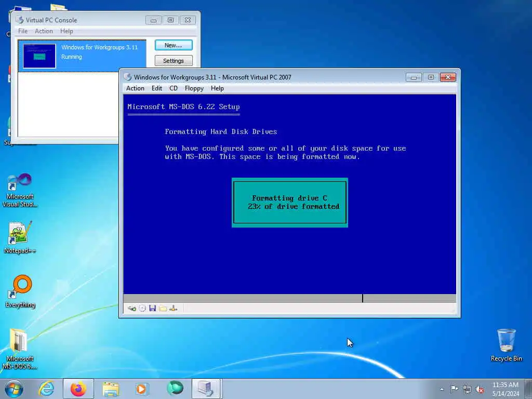Minimize the Virtual PC Console window
Image resolution: width=532 pixels, height=399 pixels.
tap(153, 20)
